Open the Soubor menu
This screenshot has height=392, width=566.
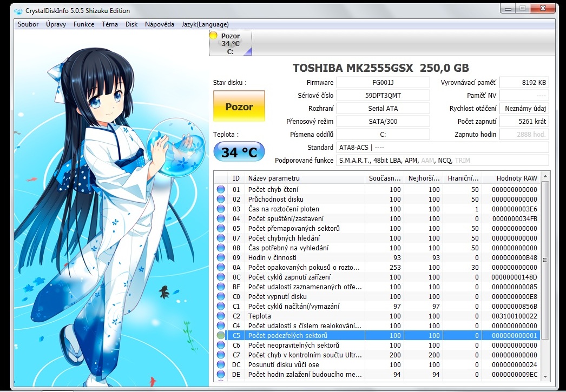(x=28, y=24)
